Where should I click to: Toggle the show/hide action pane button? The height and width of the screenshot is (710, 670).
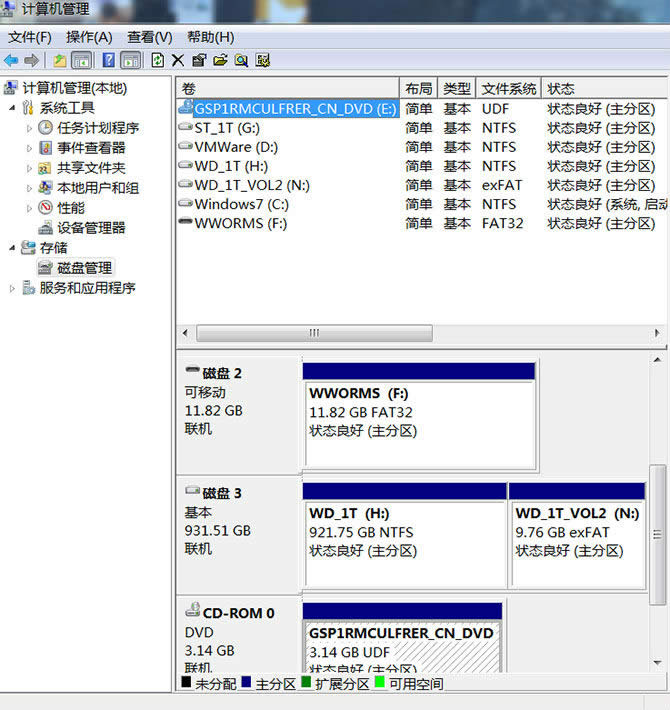[x=130, y=60]
